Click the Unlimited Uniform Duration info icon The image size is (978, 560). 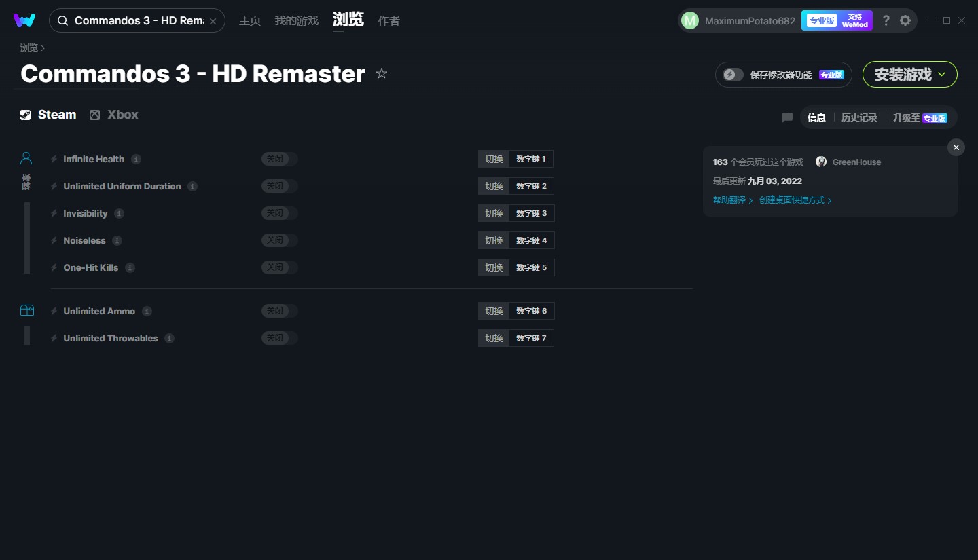coord(193,186)
